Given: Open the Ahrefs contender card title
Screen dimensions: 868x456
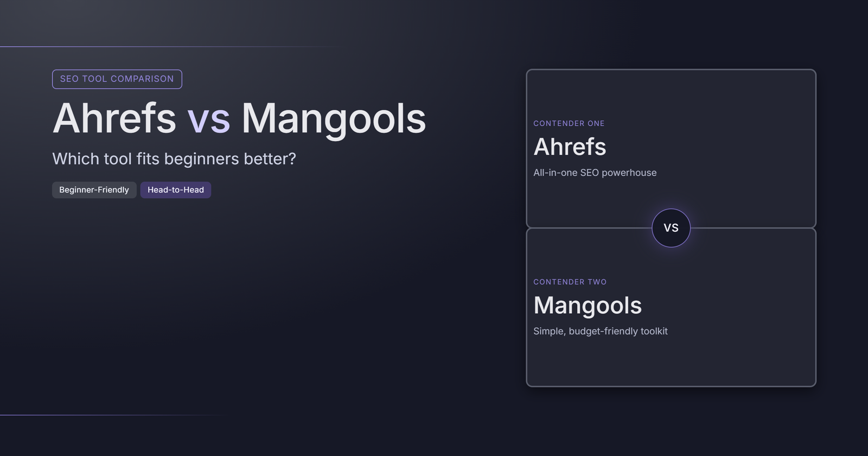Looking at the screenshot, I should point(570,147).
